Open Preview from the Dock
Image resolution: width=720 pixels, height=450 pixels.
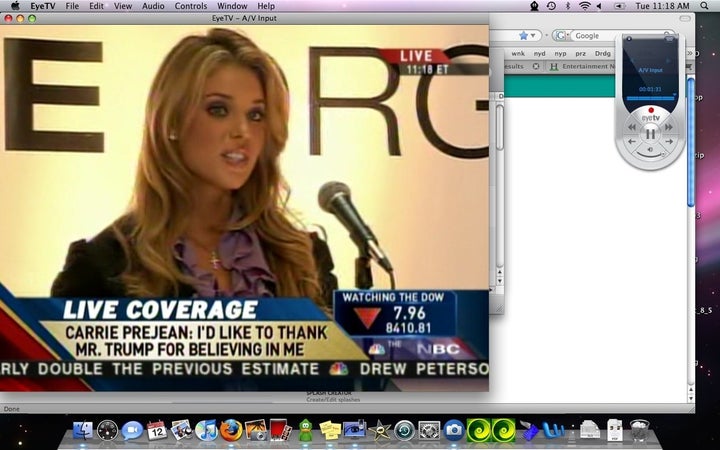point(181,430)
